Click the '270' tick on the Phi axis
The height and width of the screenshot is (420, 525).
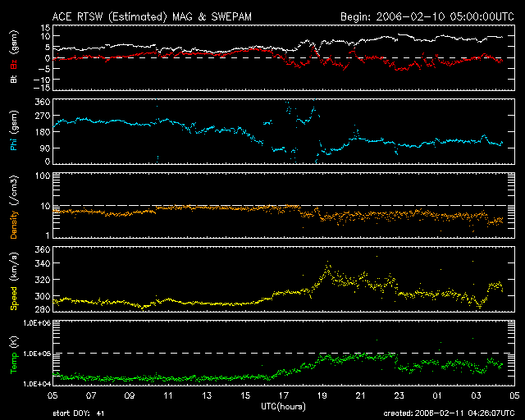point(43,116)
